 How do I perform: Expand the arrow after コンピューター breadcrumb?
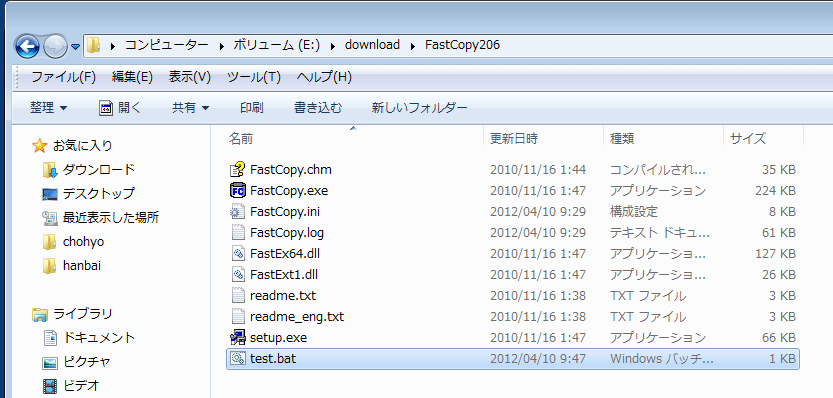[x=222, y=46]
